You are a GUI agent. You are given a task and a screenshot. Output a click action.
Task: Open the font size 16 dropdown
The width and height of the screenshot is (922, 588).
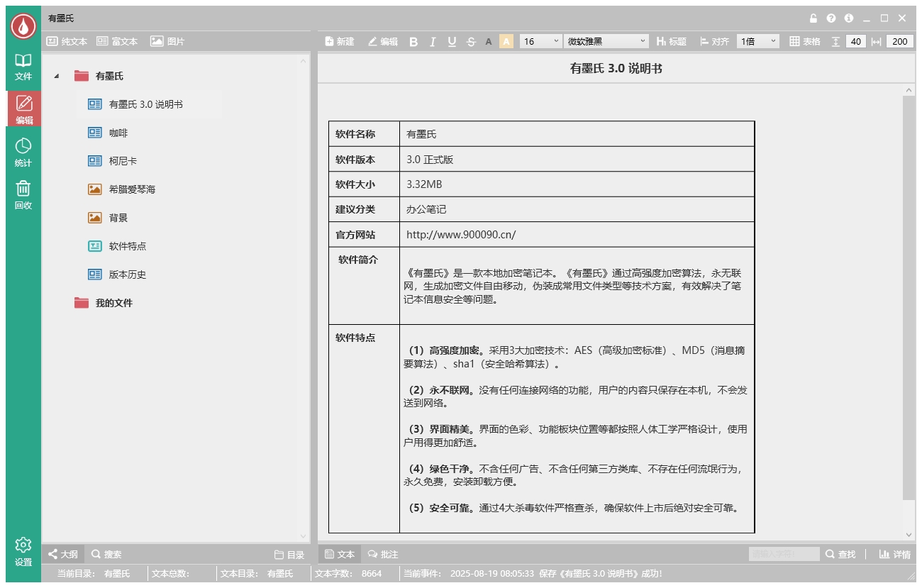[540, 42]
